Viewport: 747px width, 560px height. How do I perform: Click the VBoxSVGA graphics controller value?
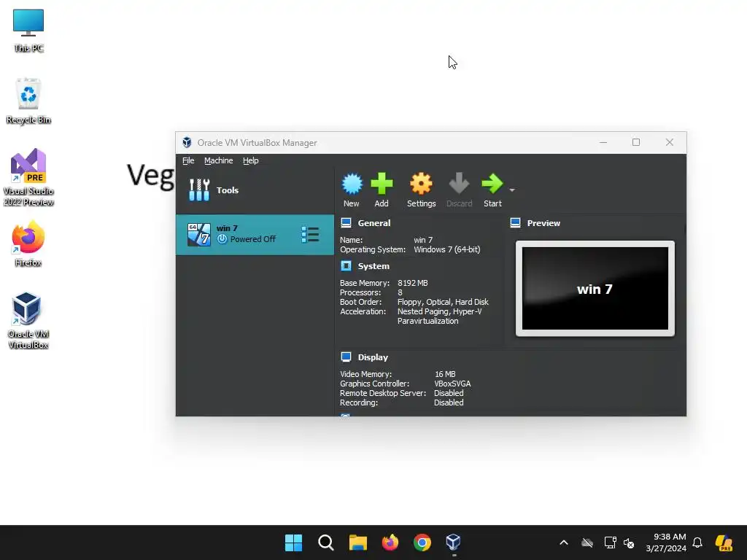(452, 384)
